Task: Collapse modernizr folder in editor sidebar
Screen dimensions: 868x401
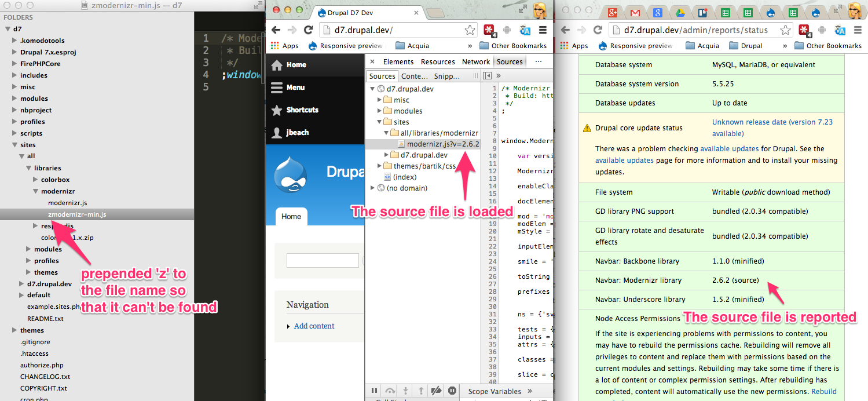Action: click(35, 191)
